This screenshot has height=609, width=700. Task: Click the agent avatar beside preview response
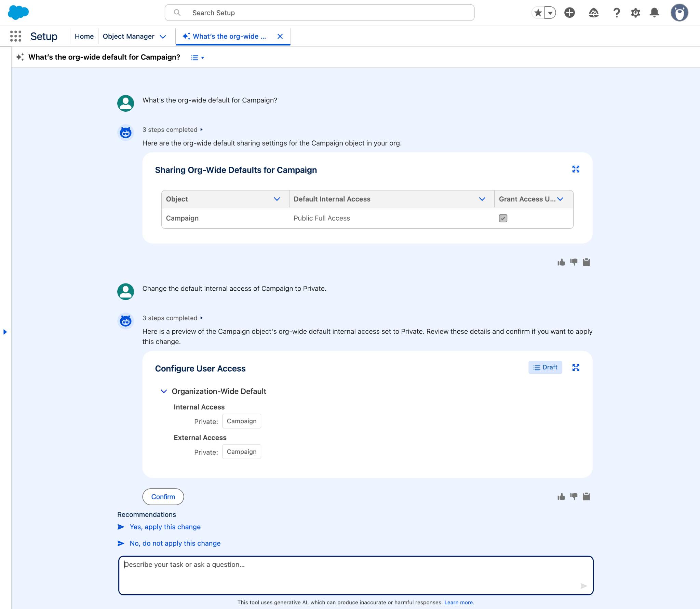pos(125,321)
